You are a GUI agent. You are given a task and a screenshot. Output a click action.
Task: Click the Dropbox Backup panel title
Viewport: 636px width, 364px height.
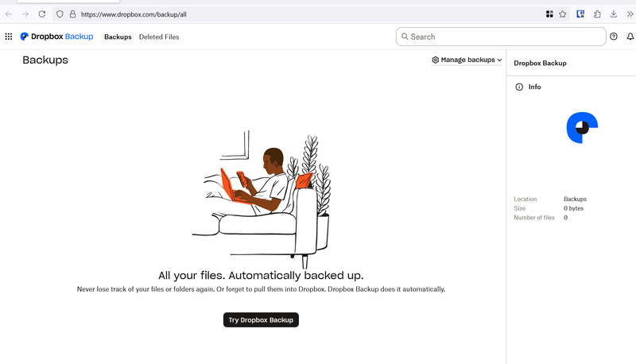point(540,64)
